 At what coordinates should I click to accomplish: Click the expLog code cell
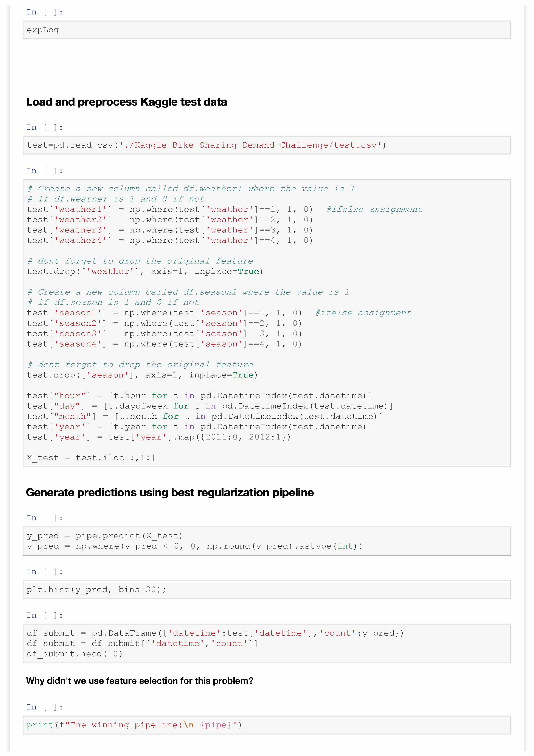(267, 30)
